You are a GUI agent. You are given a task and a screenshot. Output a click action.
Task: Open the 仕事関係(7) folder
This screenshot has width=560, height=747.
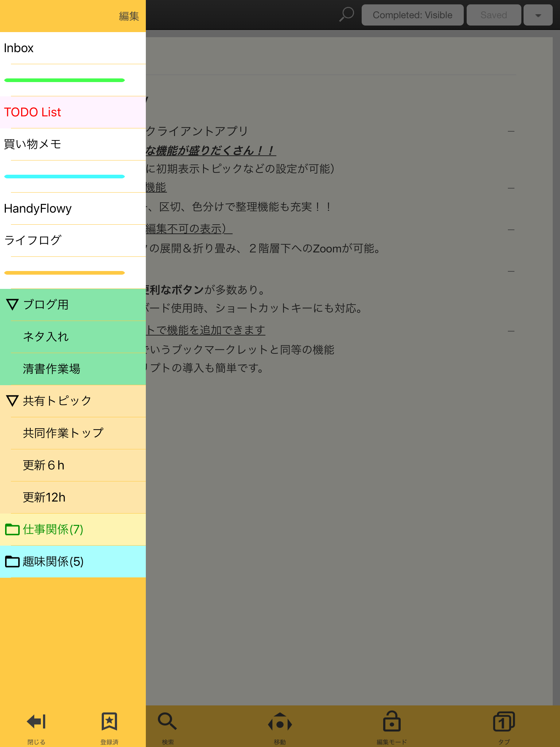click(x=53, y=529)
